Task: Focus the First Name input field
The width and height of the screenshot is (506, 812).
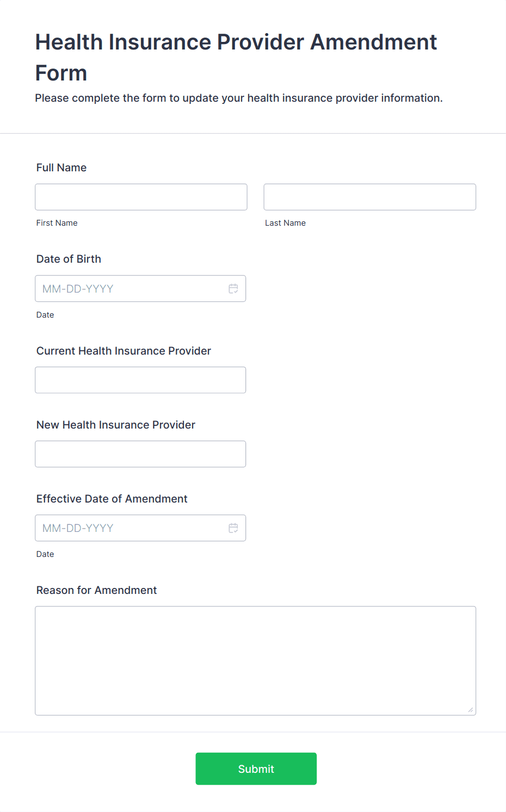Action: tap(141, 197)
